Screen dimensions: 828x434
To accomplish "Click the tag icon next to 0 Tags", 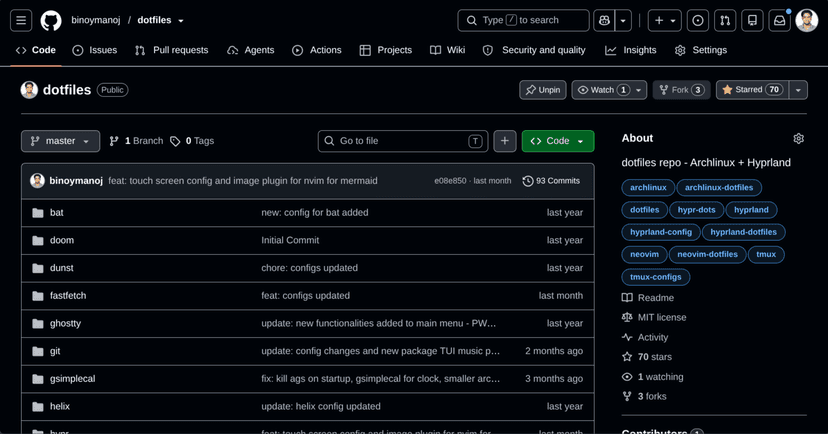I will pyautogui.click(x=175, y=141).
